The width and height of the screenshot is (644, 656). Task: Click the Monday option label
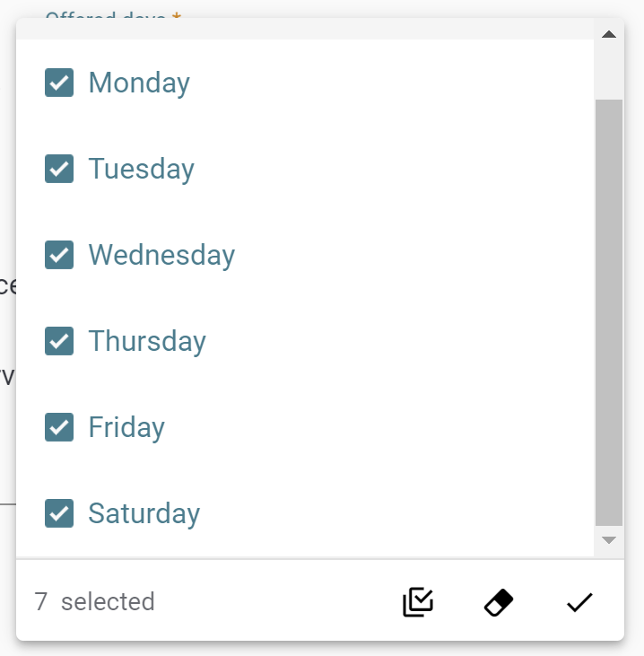point(139,83)
